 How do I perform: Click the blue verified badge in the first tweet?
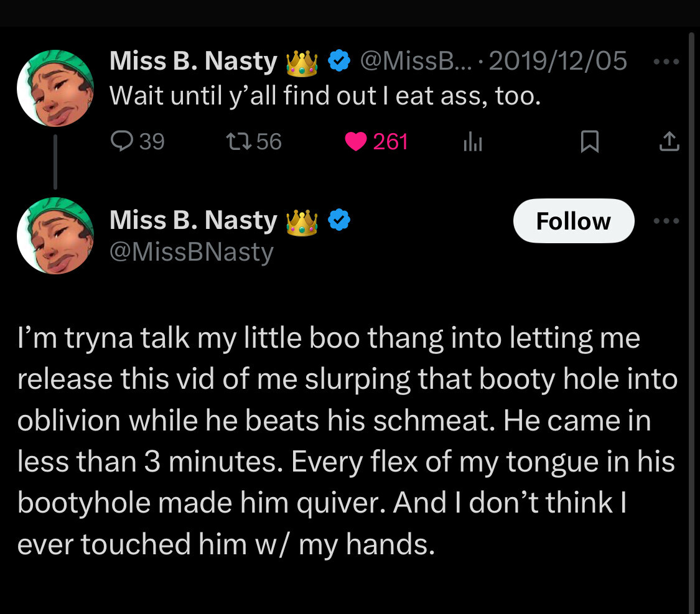tap(338, 62)
